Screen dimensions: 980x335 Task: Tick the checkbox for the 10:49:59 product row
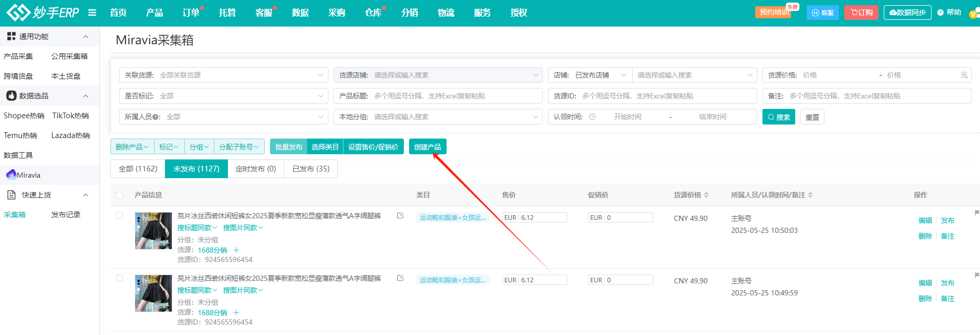click(120, 278)
